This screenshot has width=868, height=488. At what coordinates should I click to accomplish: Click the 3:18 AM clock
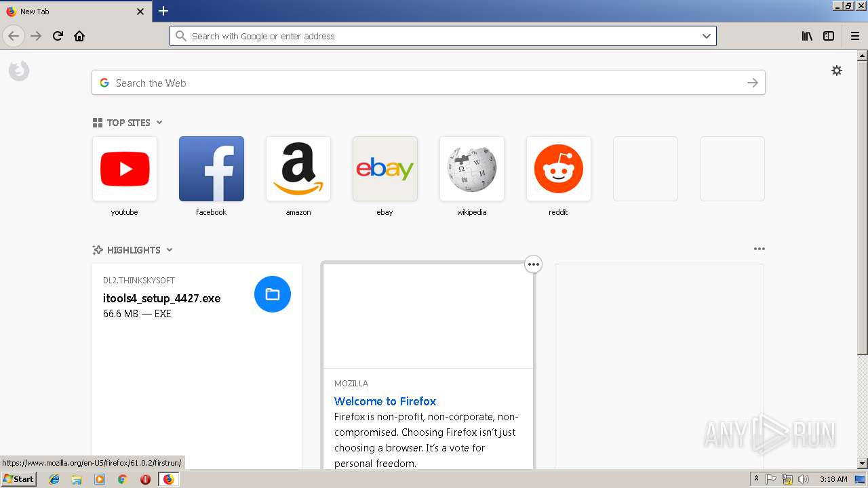(833, 479)
